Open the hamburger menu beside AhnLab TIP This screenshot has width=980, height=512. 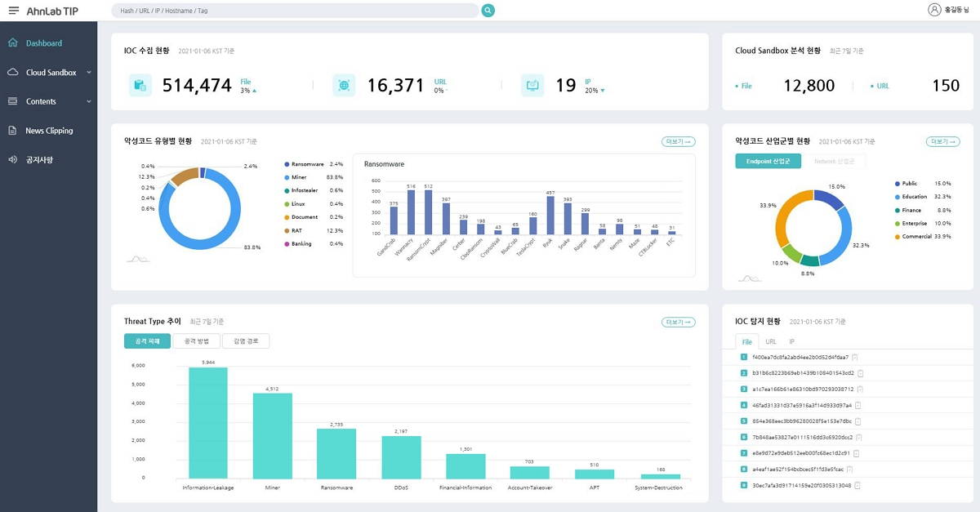[x=13, y=10]
